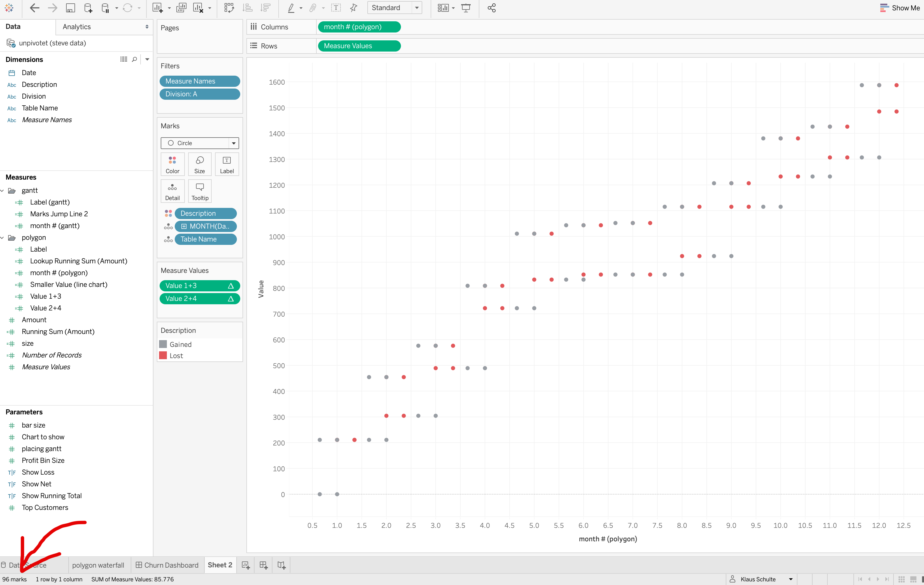Select the Show Loss boolean parameter
Screen dimensions: 924x585
tap(38, 472)
